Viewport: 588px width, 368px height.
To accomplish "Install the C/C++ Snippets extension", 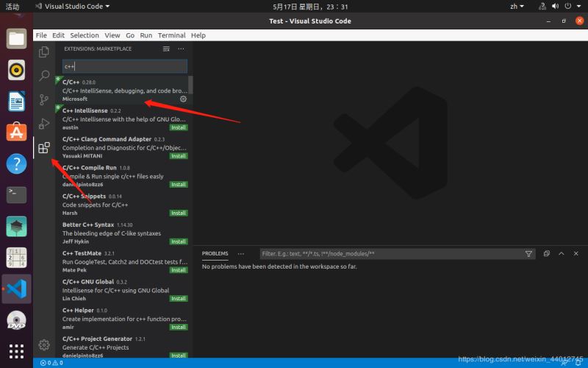I will coord(179,213).
